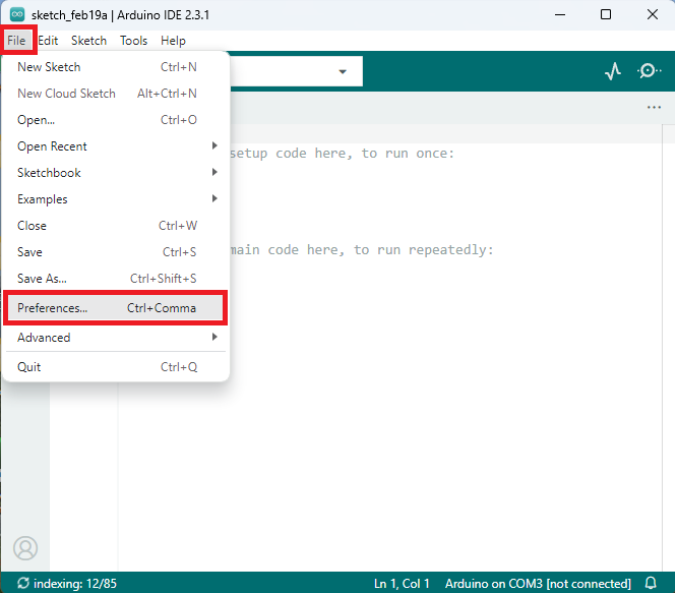Click the Ln 1, Col 1 cursor position
The image size is (675, 593).
401,583
